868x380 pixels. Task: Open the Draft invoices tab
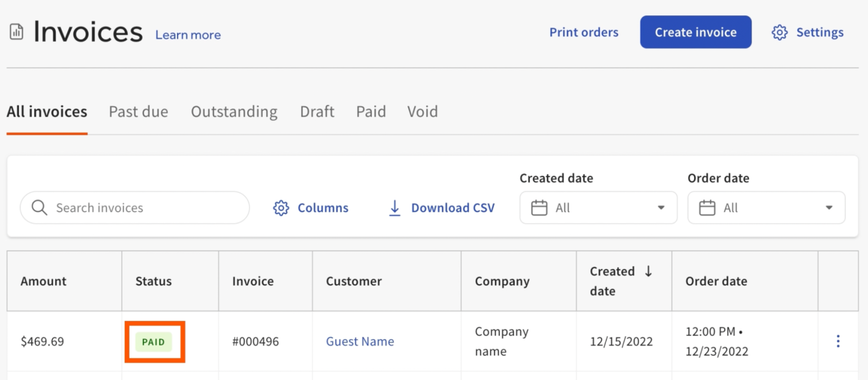[x=317, y=112]
